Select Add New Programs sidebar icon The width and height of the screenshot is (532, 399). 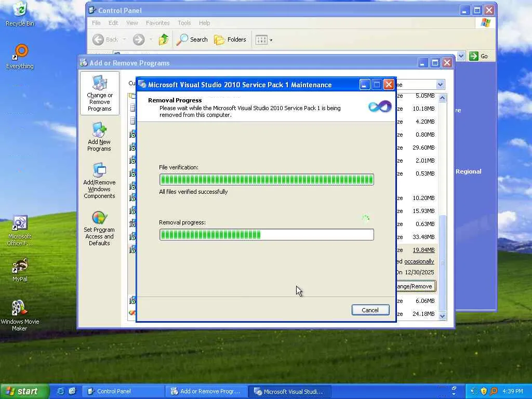99,137
